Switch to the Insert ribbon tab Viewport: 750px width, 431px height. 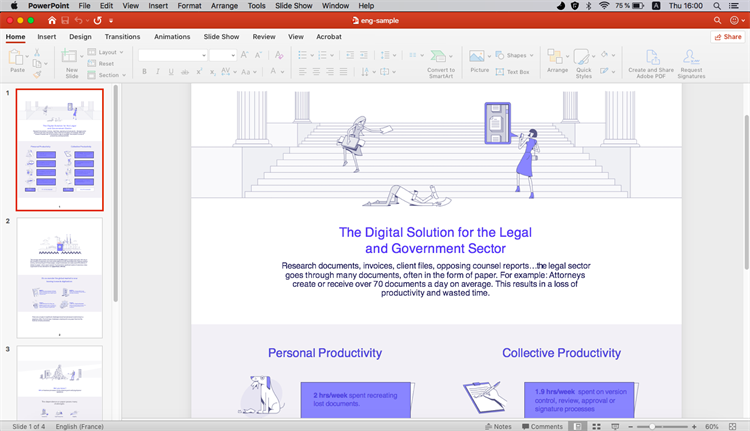[x=47, y=37]
